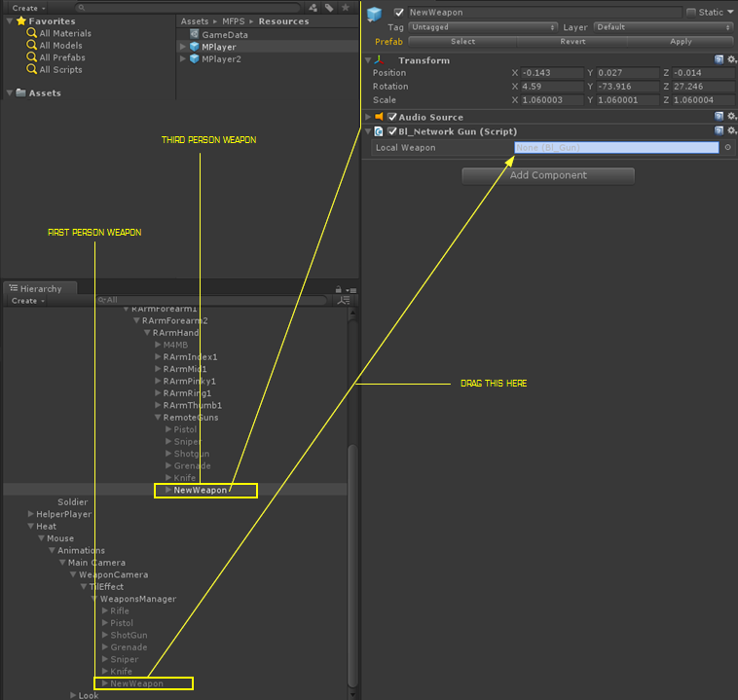Image resolution: width=738 pixels, height=700 pixels.
Task: Toggle the NewWeapon active checkbox
Action: [x=398, y=13]
